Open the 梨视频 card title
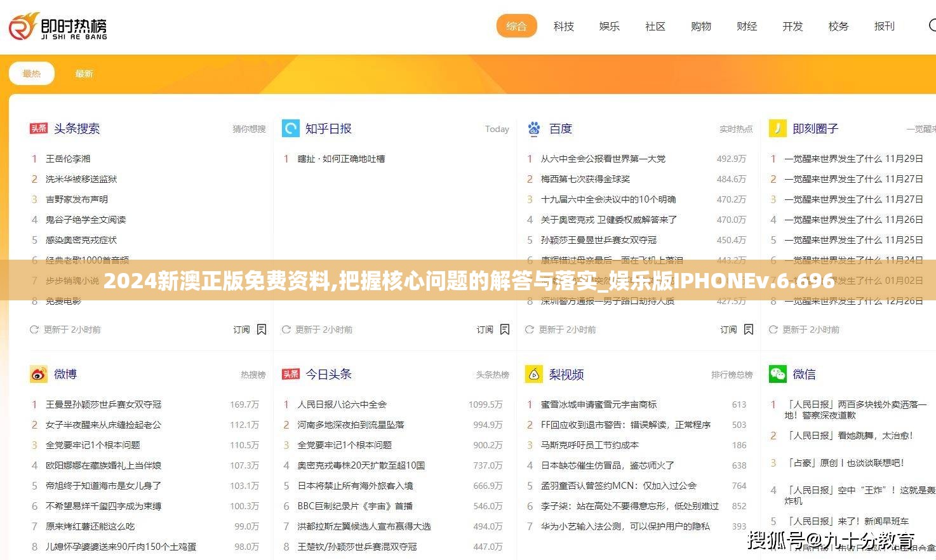The image size is (936, 560). [566, 374]
